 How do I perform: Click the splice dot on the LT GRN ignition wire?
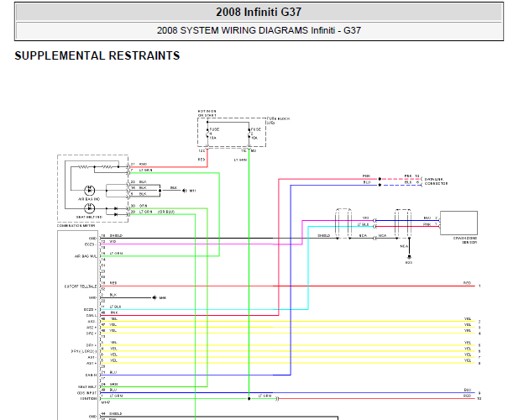coord(249,399)
